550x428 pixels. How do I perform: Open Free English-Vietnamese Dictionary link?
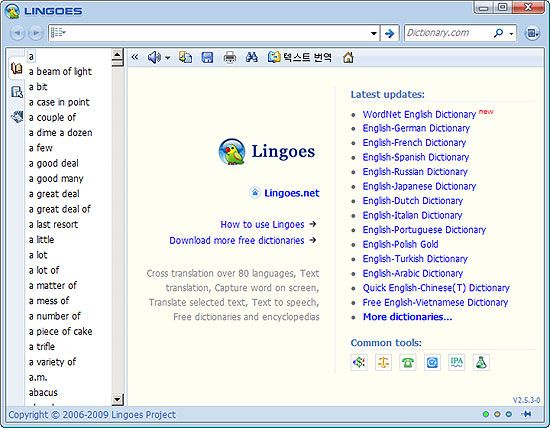[435, 302]
